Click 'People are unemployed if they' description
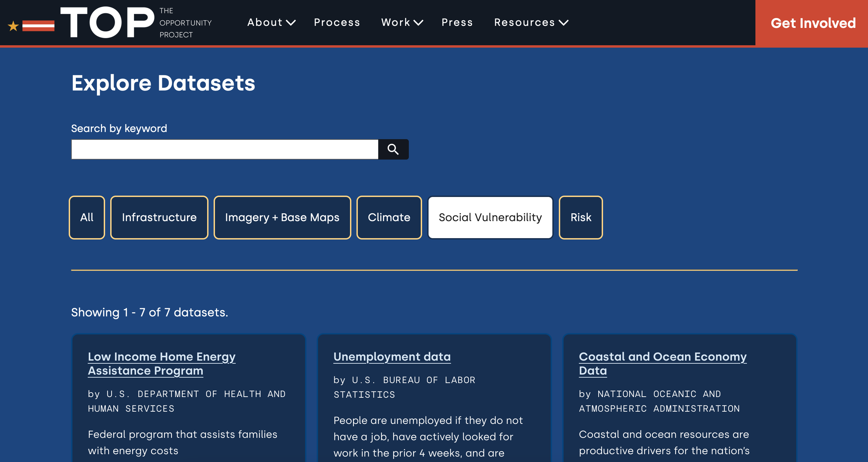 click(428, 437)
